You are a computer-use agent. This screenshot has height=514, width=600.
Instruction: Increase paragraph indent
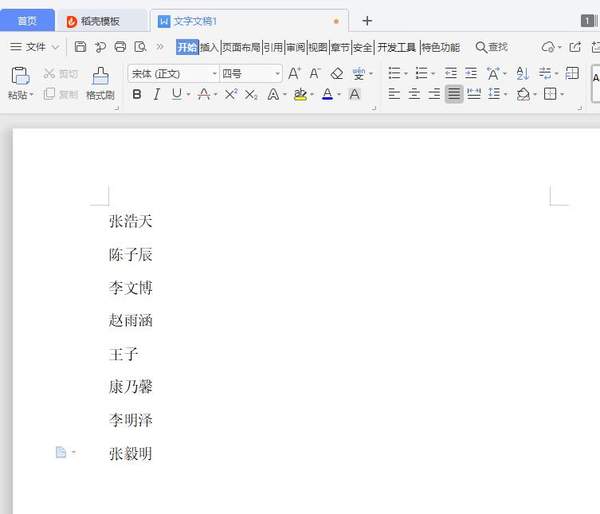pos(471,73)
